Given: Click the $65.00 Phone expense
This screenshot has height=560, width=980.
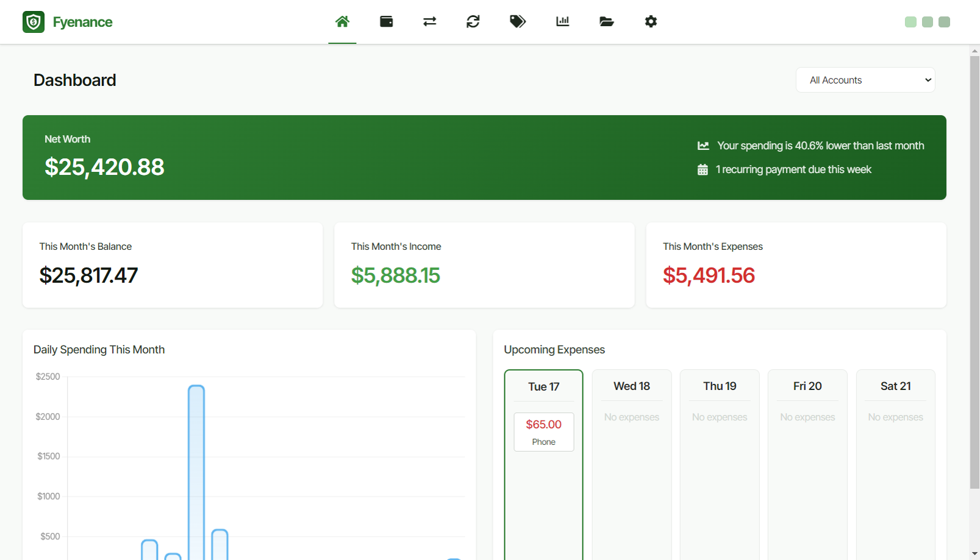Looking at the screenshot, I should pyautogui.click(x=543, y=431).
